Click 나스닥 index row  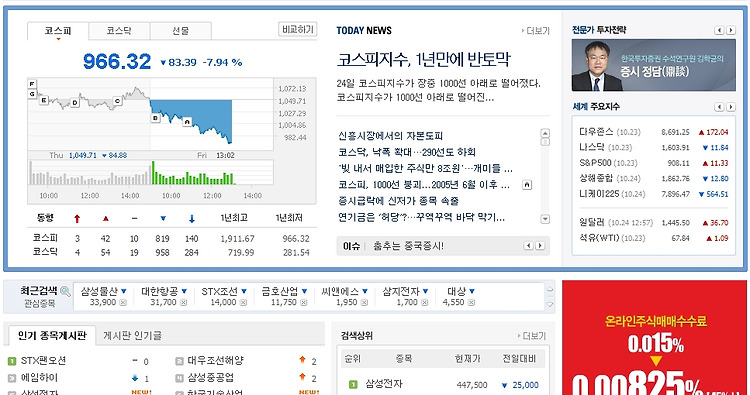pyautogui.click(x=653, y=147)
